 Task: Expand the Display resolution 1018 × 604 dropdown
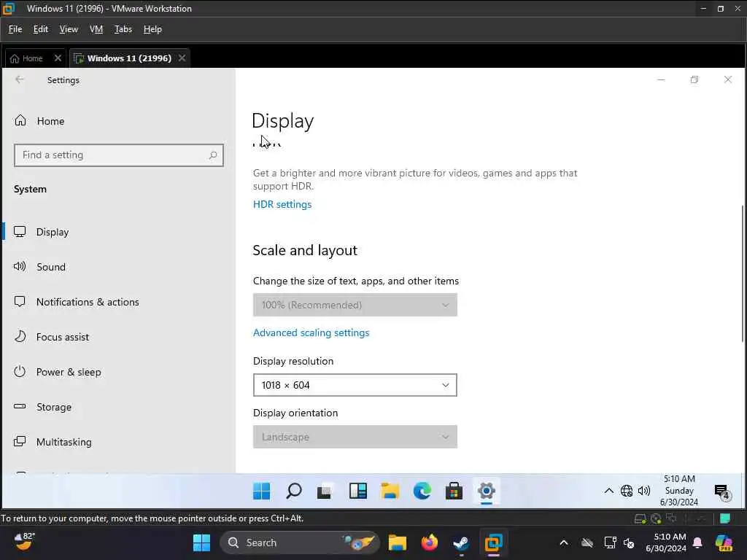pos(355,385)
